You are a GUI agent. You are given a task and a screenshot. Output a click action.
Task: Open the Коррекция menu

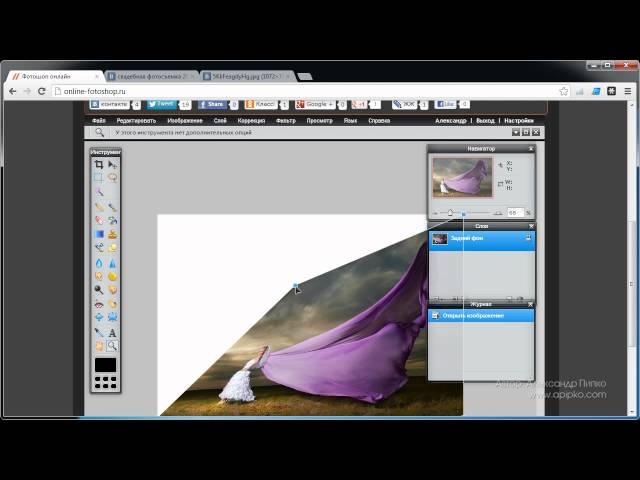pos(251,121)
